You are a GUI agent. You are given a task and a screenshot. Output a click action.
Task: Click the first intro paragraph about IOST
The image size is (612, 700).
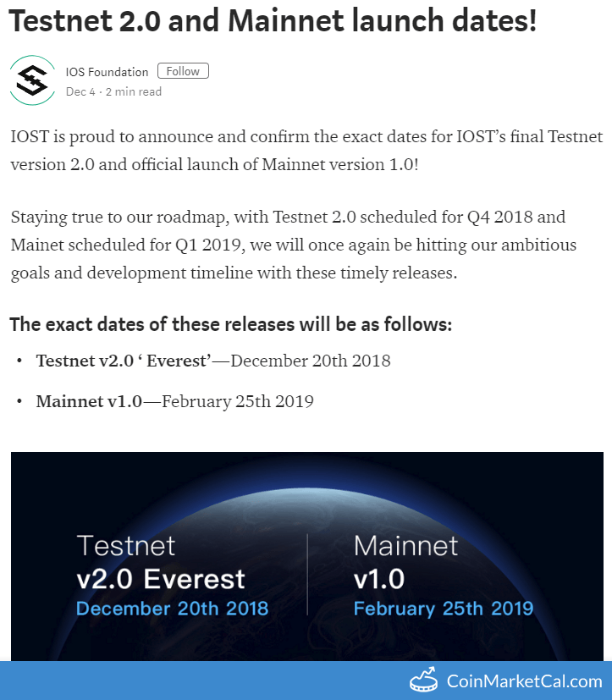point(306,151)
